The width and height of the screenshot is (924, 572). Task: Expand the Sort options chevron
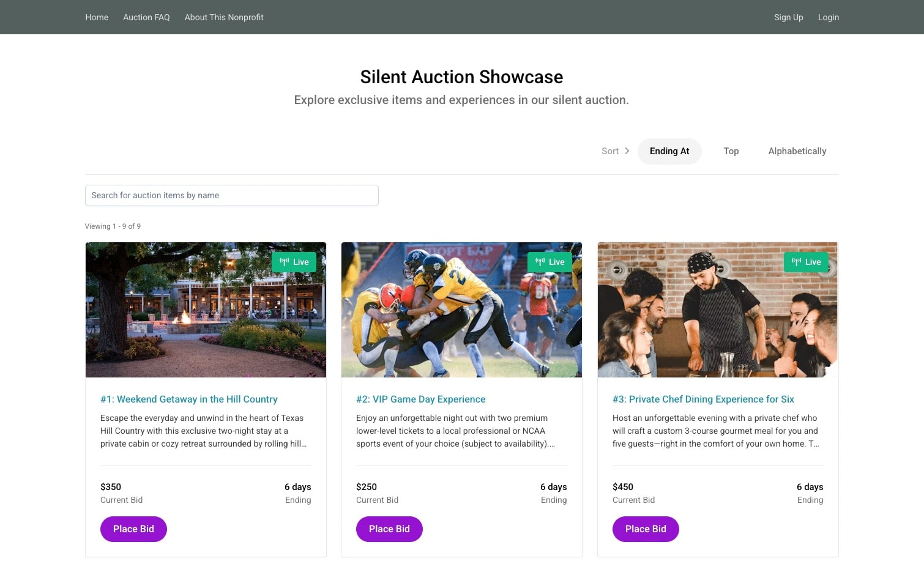click(627, 151)
